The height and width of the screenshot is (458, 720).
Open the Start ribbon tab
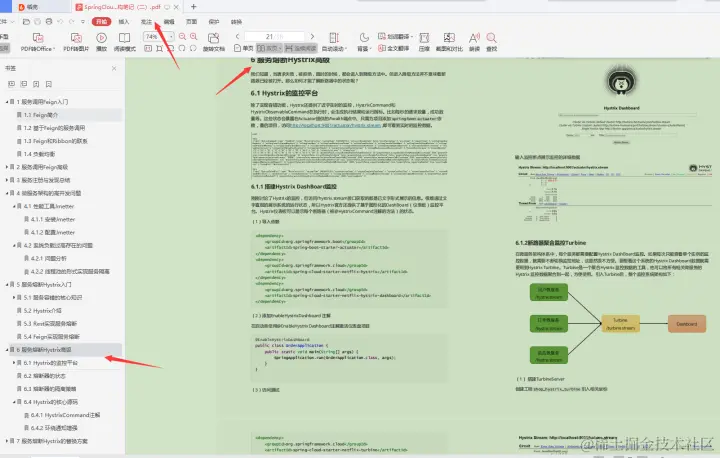(x=101, y=22)
